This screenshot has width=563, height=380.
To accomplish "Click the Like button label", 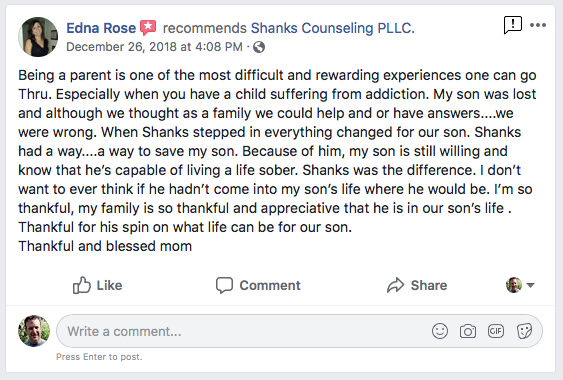I will coord(110,285).
